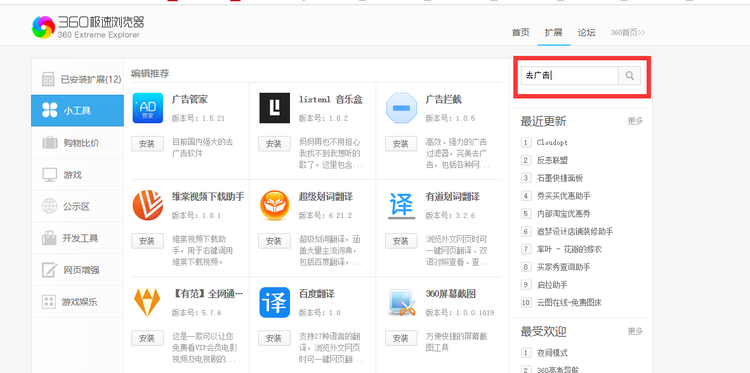Click the 有道划词翻译 icon

coord(401,205)
